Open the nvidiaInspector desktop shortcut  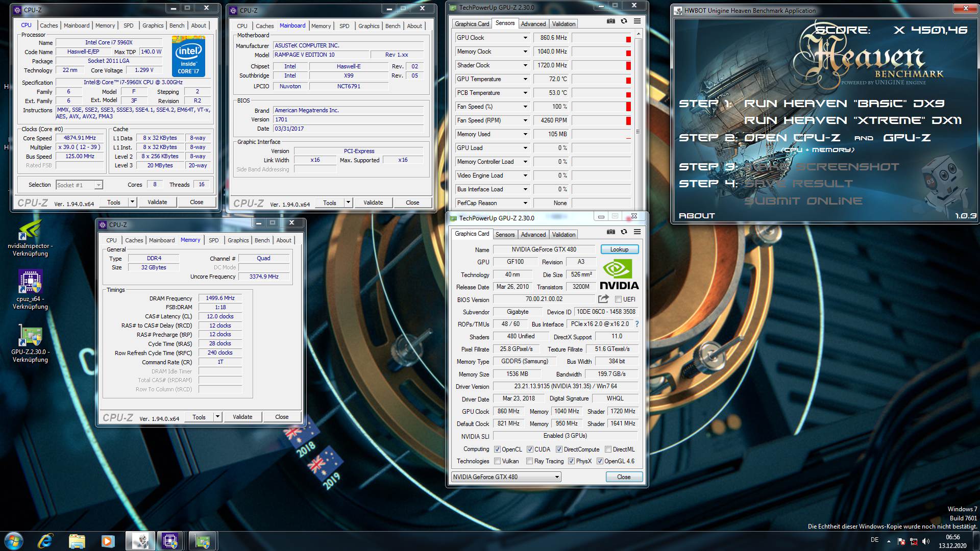(30, 238)
